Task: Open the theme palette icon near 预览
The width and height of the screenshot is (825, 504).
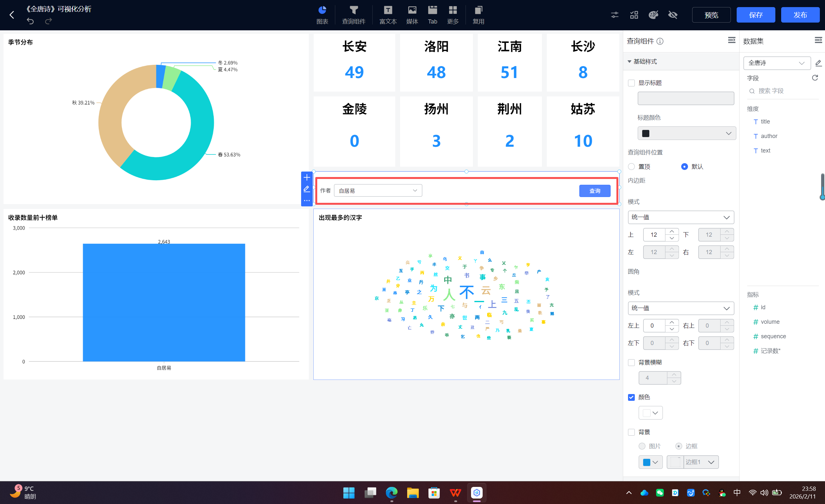Action: click(653, 15)
